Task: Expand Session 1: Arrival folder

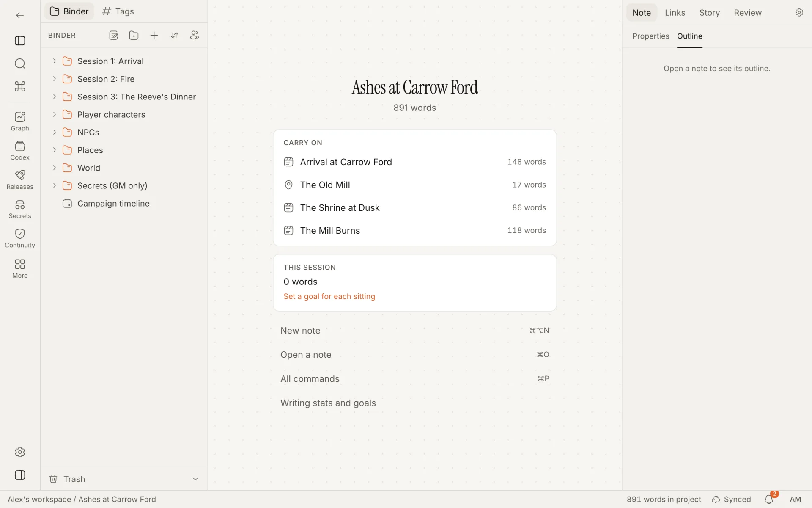Action: pos(54,61)
